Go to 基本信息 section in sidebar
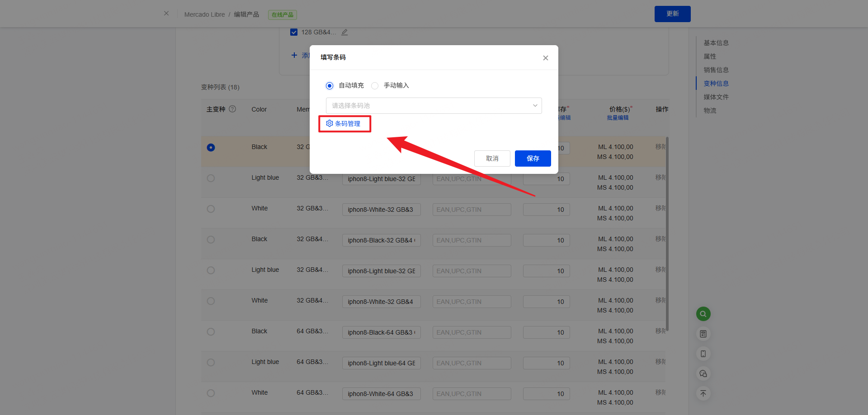This screenshot has height=415, width=868. [716, 43]
